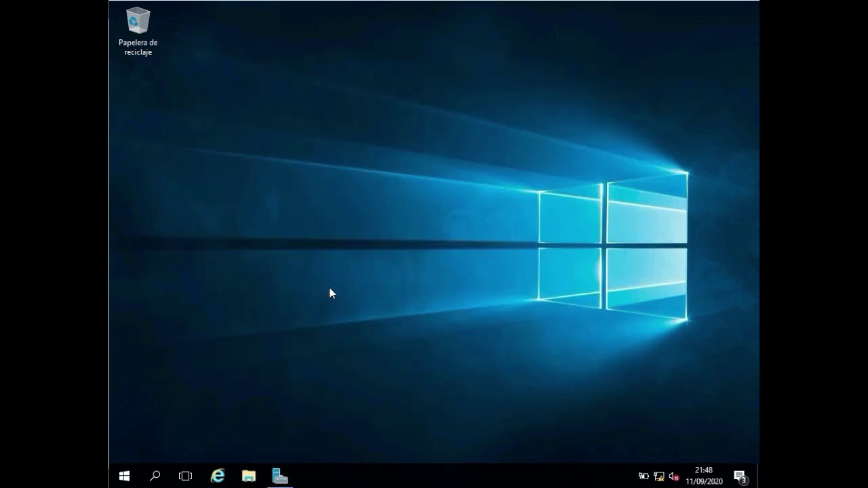The height and width of the screenshot is (488, 868).
Task: Open Server Manager taskbar icon
Action: click(280, 476)
